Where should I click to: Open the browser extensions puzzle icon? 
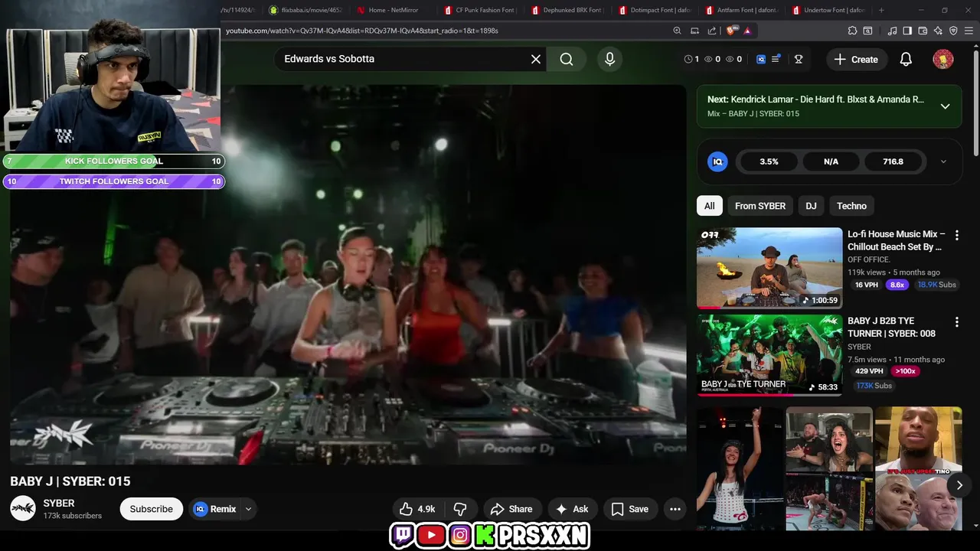(852, 31)
